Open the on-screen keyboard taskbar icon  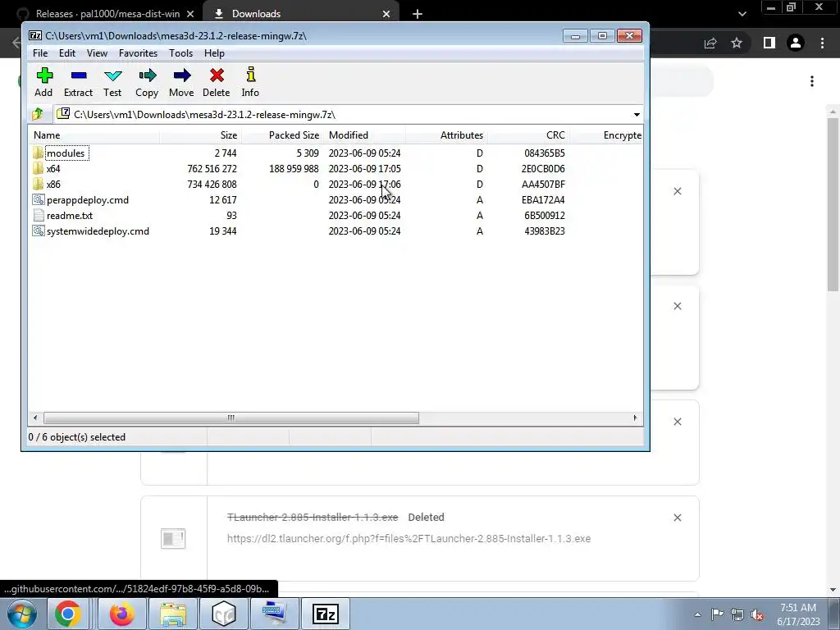(275, 614)
